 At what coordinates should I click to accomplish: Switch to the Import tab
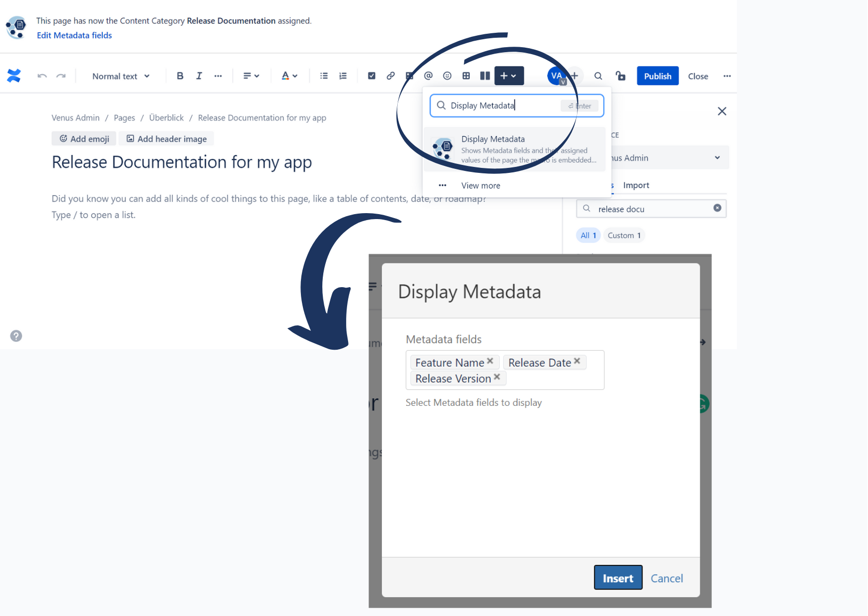pyautogui.click(x=636, y=185)
